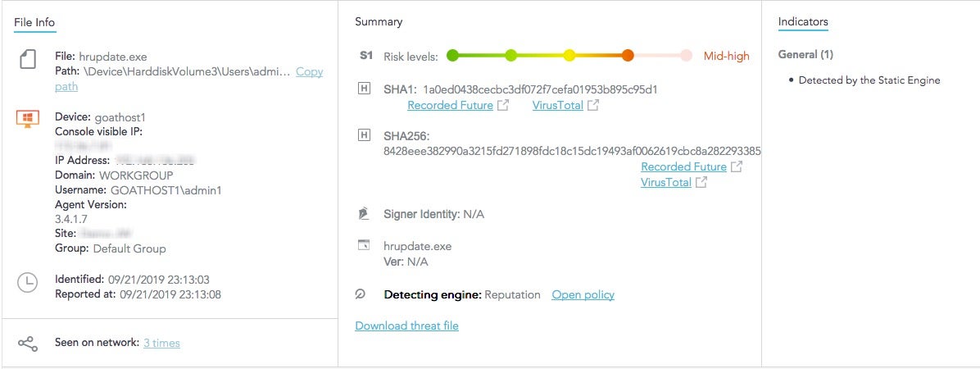The width and height of the screenshot is (980, 369).
Task: Click external link icon beside SHA1 VirusTotal
Action: [593, 105]
